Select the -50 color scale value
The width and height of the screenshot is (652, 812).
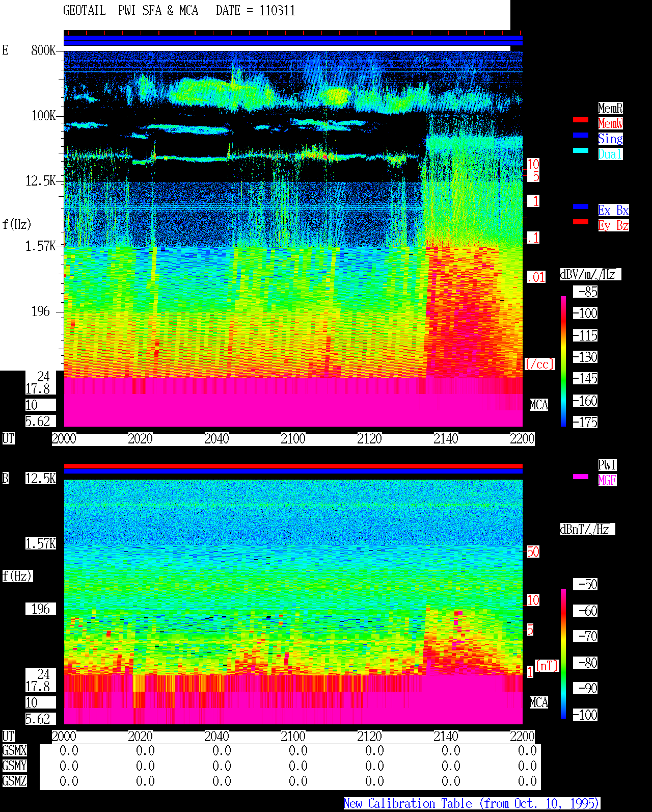pos(585,584)
